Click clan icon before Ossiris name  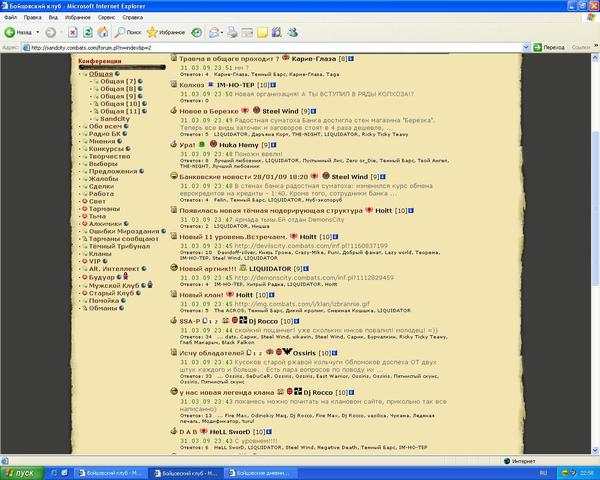287,351
